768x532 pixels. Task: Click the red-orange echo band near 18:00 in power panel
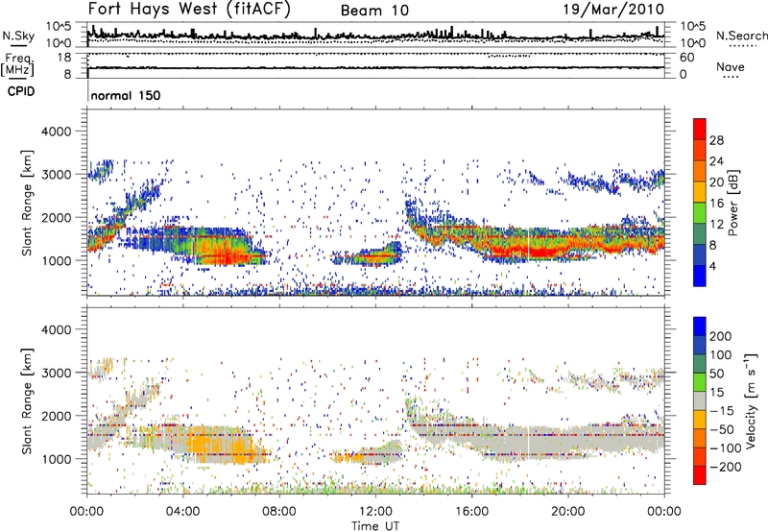pyautogui.click(x=530, y=252)
